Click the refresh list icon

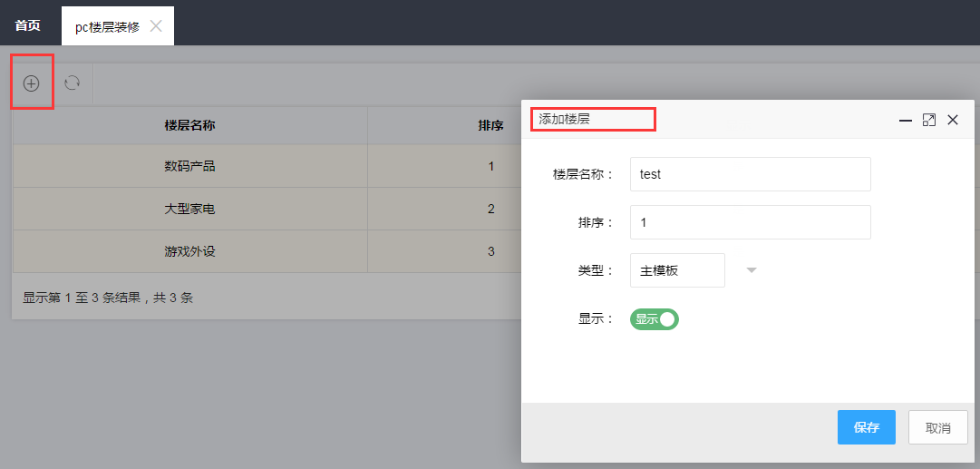[73, 83]
